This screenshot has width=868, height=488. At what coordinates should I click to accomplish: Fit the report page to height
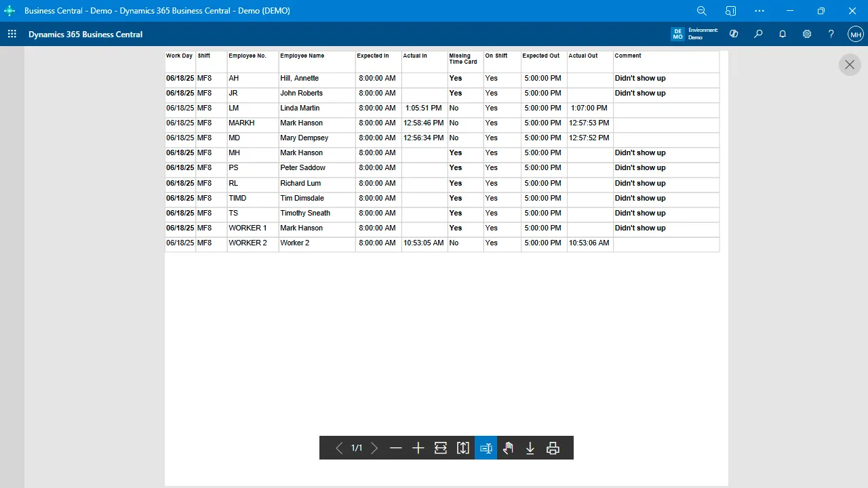click(x=463, y=448)
